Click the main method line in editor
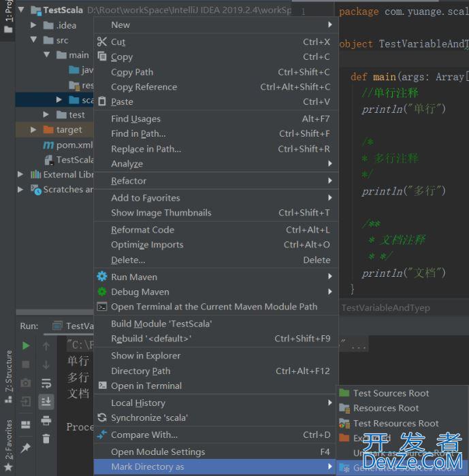 (409, 76)
